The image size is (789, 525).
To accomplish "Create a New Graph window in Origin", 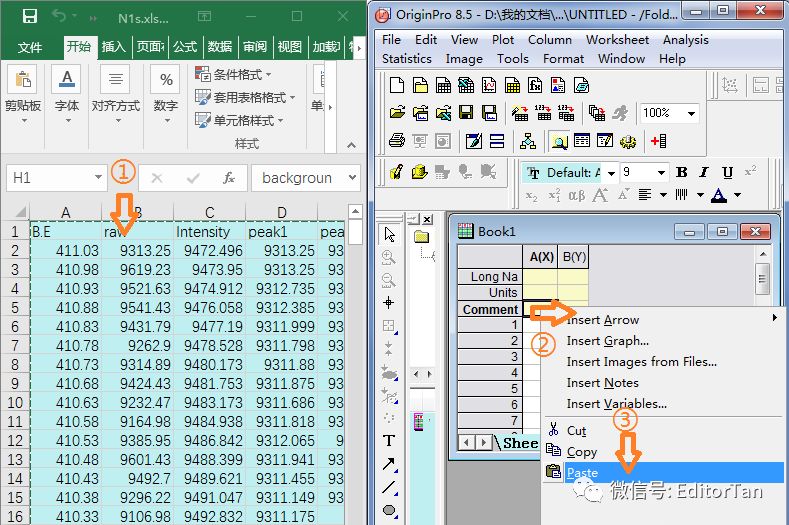I will 489,85.
